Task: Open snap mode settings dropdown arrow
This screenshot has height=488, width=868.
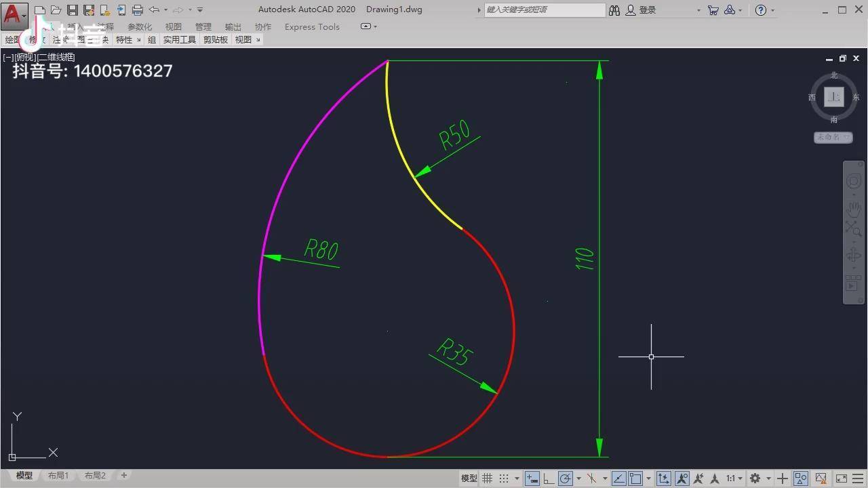Action: tap(517, 479)
